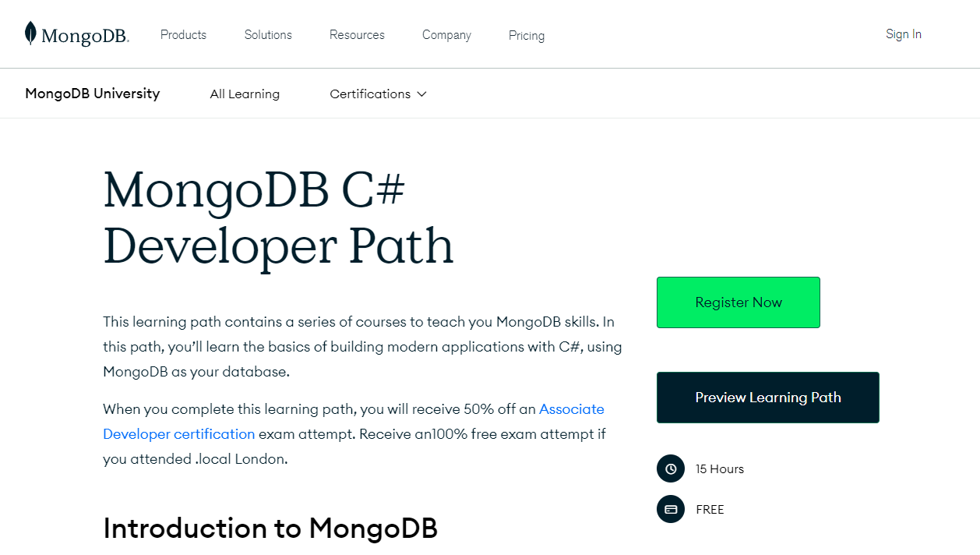Open the Products menu

point(183,35)
